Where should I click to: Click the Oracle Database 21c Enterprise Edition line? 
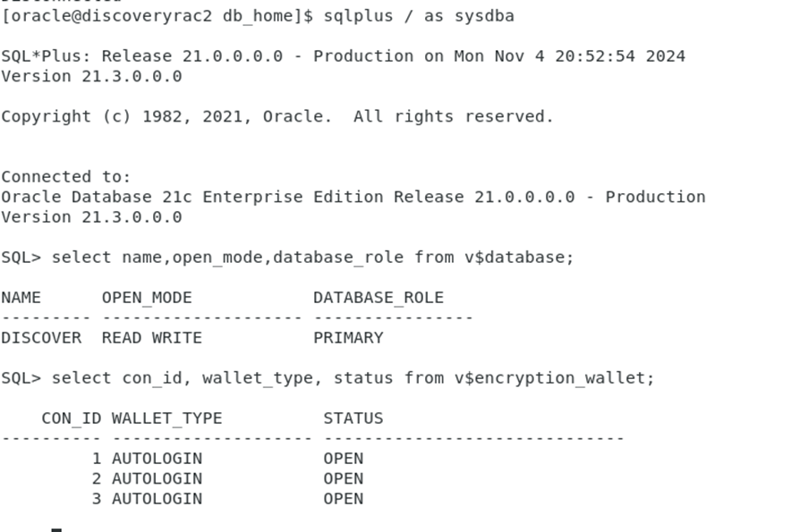coord(353,197)
